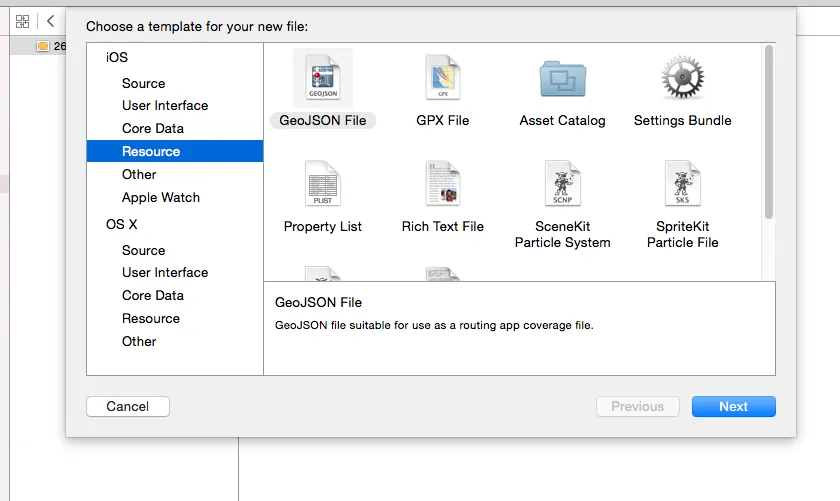Choose the Rich Text File icon

(x=442, y=183)
